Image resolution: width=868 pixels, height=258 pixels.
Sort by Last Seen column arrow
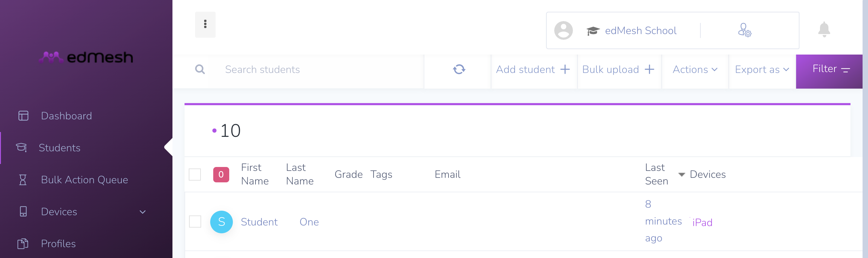click(x=681, y=175)
